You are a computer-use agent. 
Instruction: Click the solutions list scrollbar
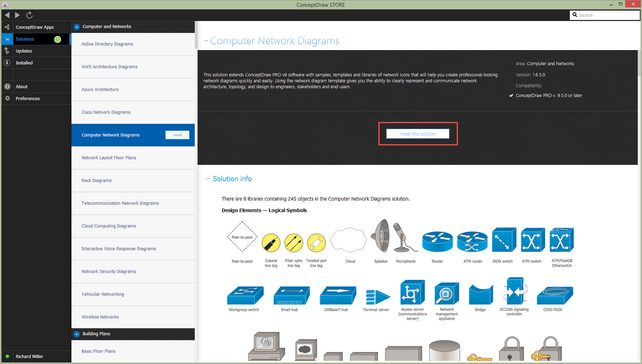(196, 35)
